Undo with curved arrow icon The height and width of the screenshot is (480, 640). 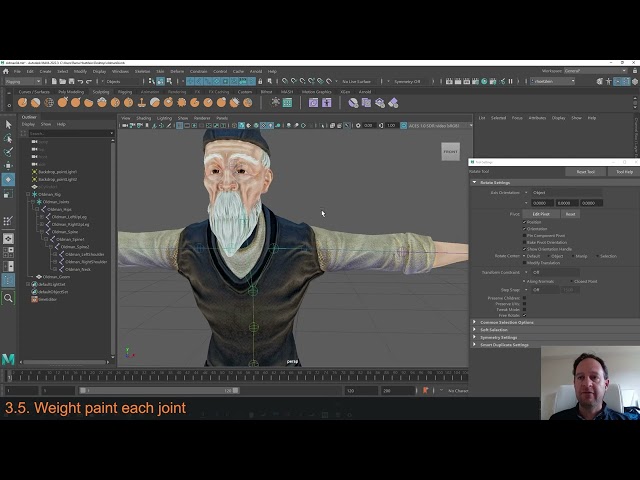point(80,81)
